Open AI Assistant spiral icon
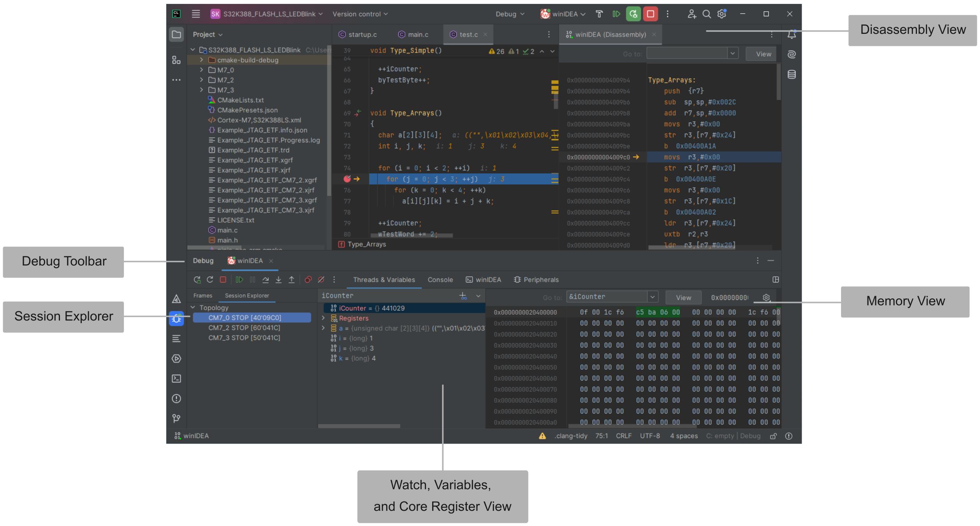This screenshot has width=980, height=526. pyautogui.click(x=792, y=54)
